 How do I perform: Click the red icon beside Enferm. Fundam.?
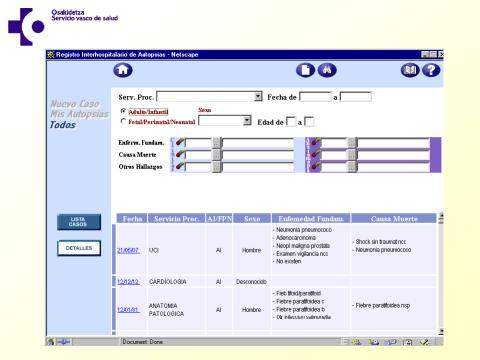tap(180, 142)
